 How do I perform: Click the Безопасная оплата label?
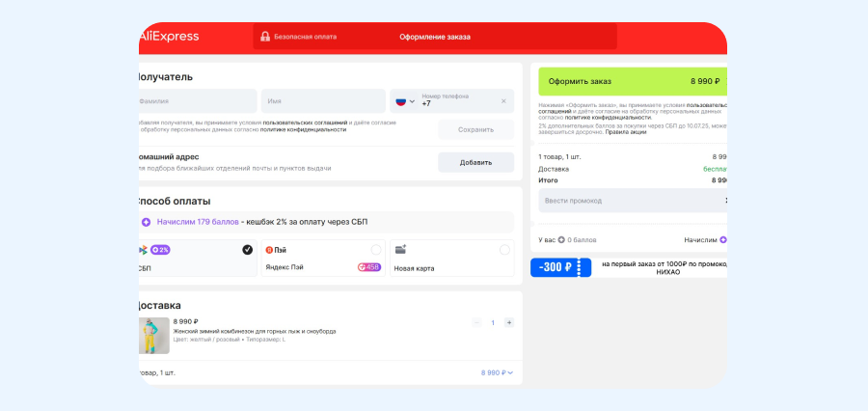point(305,37)
